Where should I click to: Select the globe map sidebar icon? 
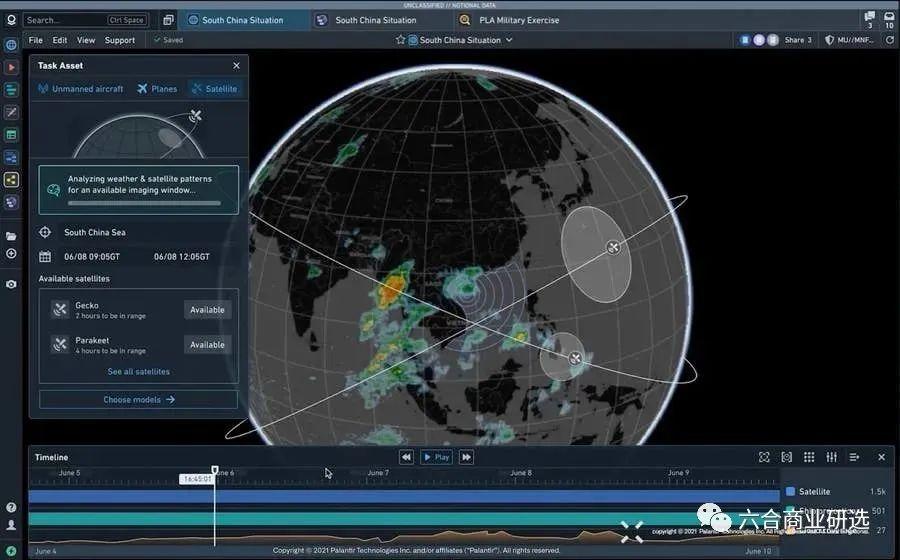pyautogui.click(x=11, y=45)
